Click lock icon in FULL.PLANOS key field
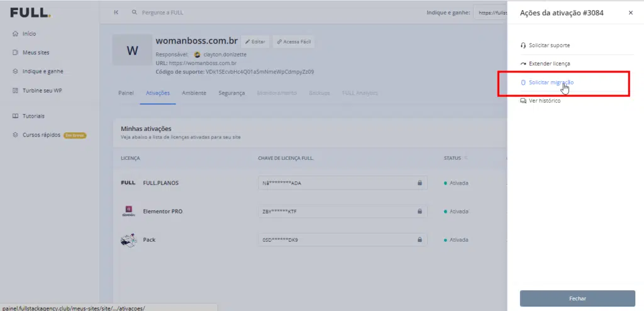The width and height of the screenshot is (644, 311). coord(419,183)
